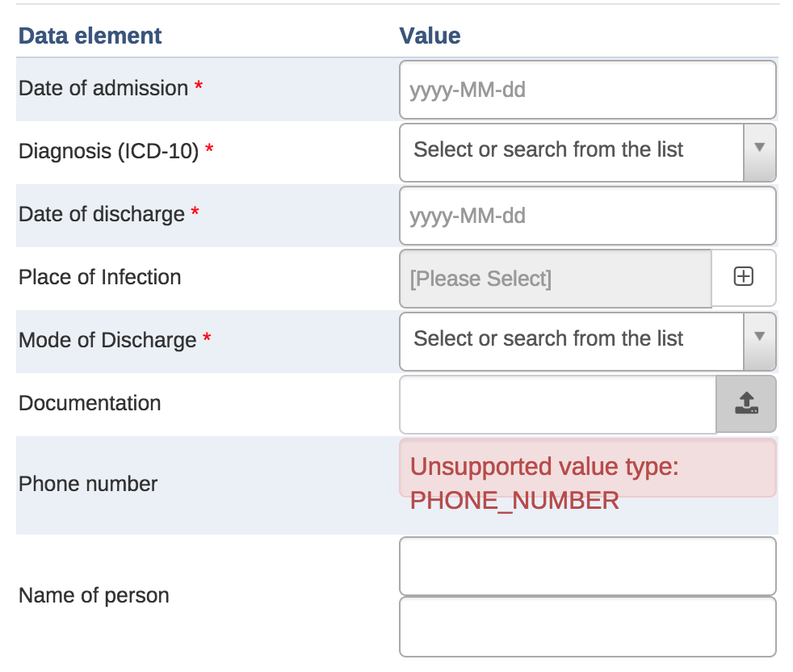The height and width of the screenshot is (672, 793).
Task: Click the upload icon next to Documentation
Action: coord(746,404)
